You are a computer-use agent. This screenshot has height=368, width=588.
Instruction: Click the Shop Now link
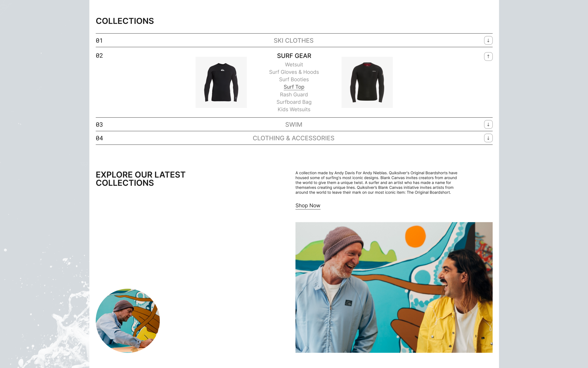coord(308,206)
